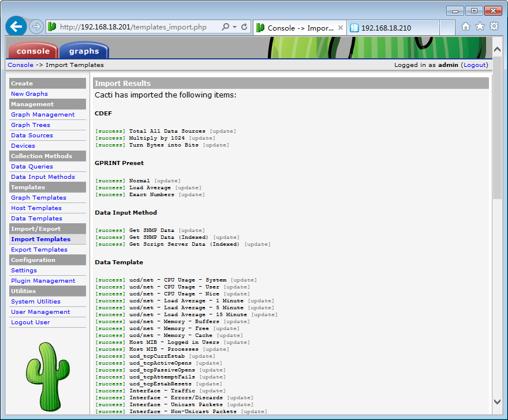508x420 pixels.
Task: Open Export Templates link
Action: 39,249
